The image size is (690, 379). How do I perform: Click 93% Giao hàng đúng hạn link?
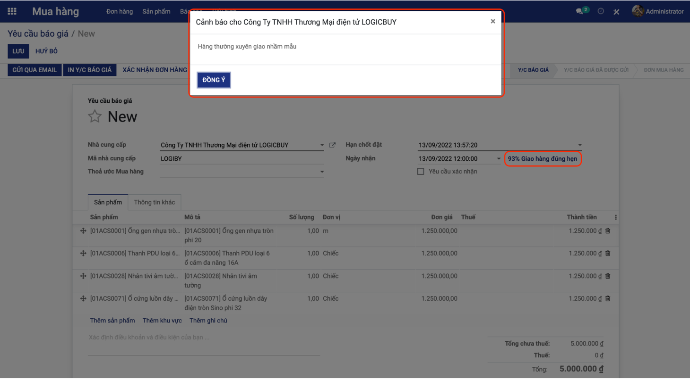pyautogui.click(x=542, y=158)
